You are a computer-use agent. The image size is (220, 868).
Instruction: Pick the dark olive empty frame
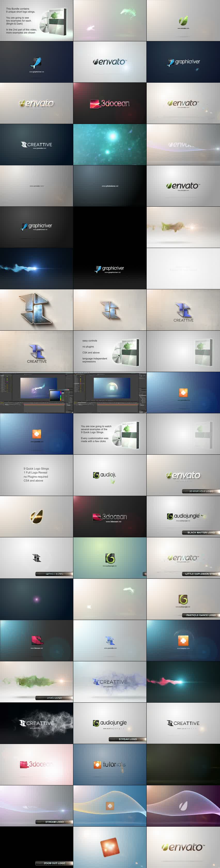[x=183, y=765]
